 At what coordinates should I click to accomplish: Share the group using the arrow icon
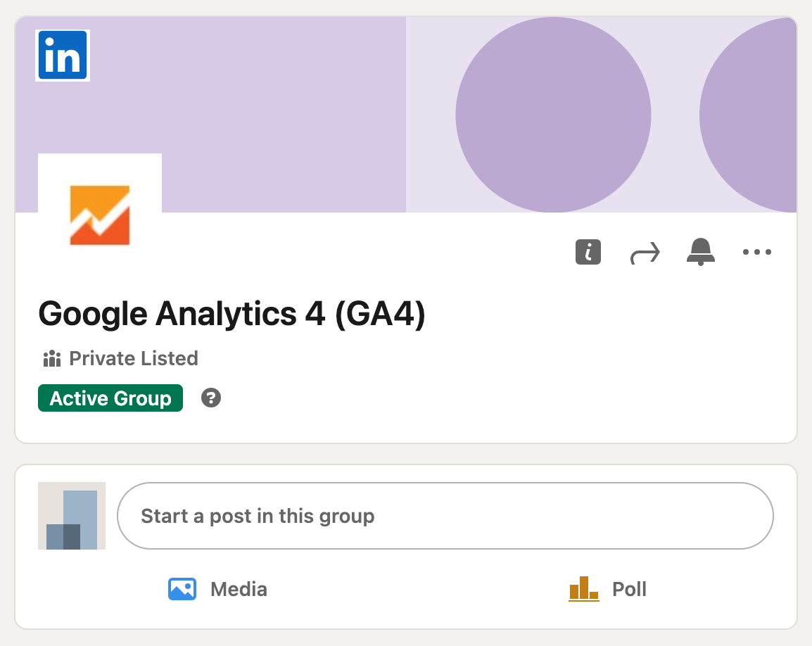(x=645, y=252)
